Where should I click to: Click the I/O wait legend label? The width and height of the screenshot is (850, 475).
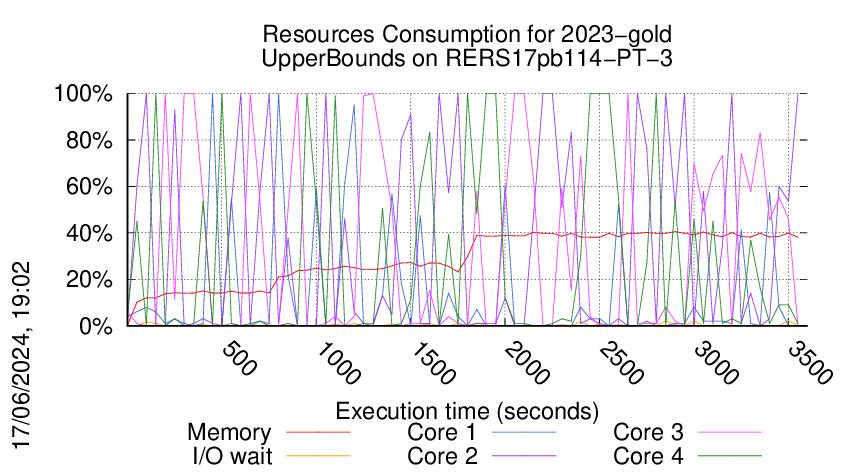[x=232, y=456]
